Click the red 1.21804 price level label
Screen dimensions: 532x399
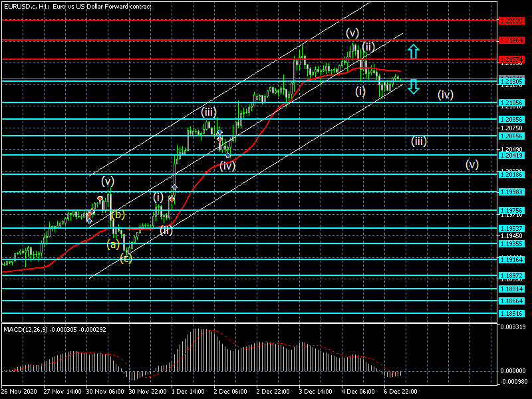511,41
